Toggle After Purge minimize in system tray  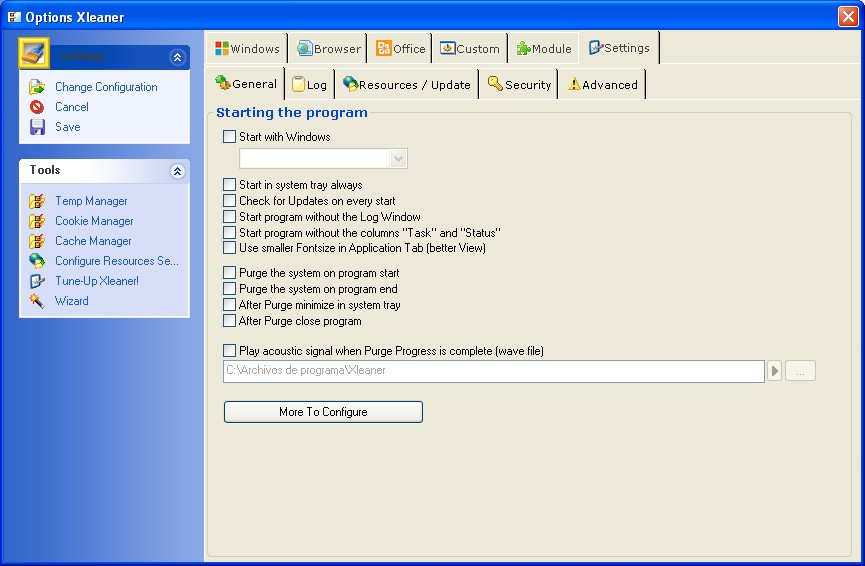229,305
